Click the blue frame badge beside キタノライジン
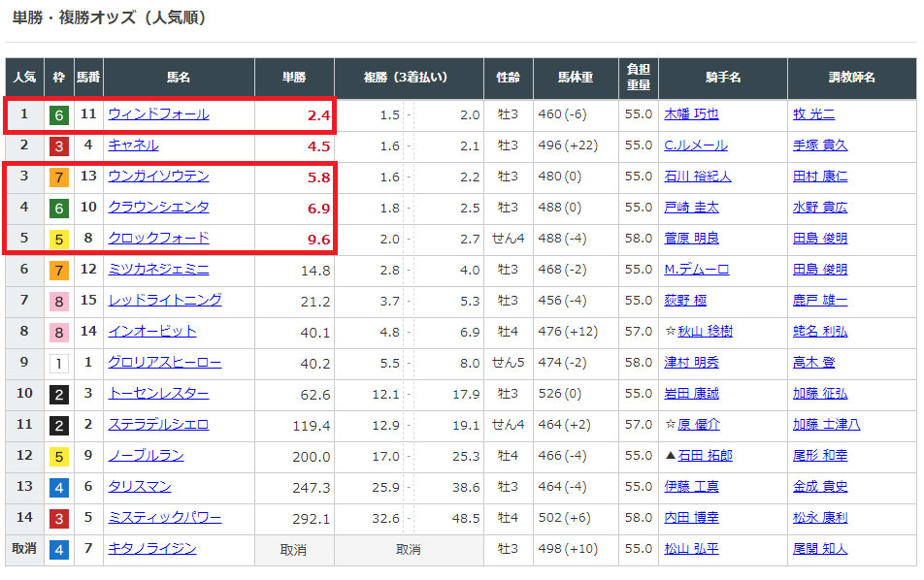Image resolution: width=924 pixels, height=580 pixels. [59, 549]
